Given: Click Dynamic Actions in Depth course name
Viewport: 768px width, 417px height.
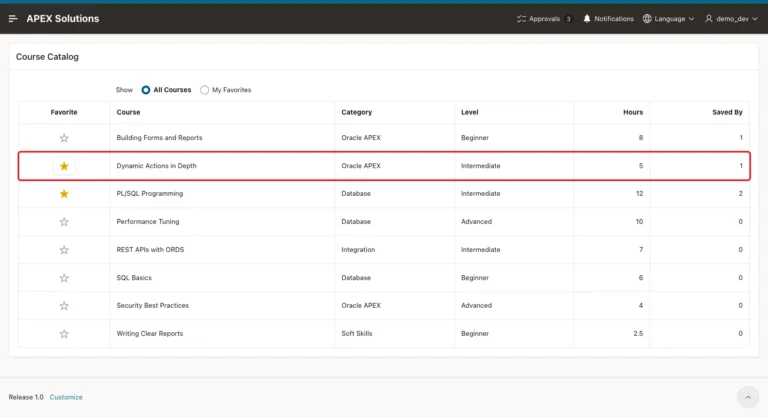Looking at the screenshot, I should coord(156,166).
